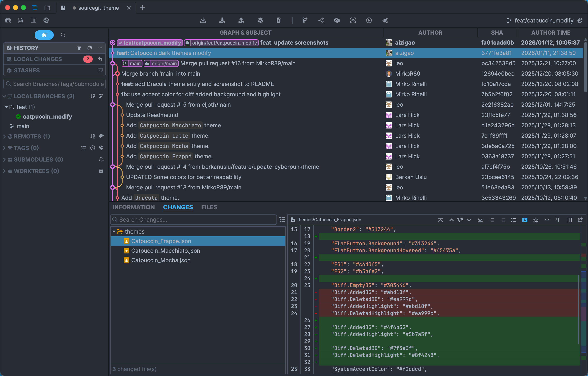This screenshot has width=588, height=376.
Task: Open LOCAL CHANGES view
Action: pos(38,59)
